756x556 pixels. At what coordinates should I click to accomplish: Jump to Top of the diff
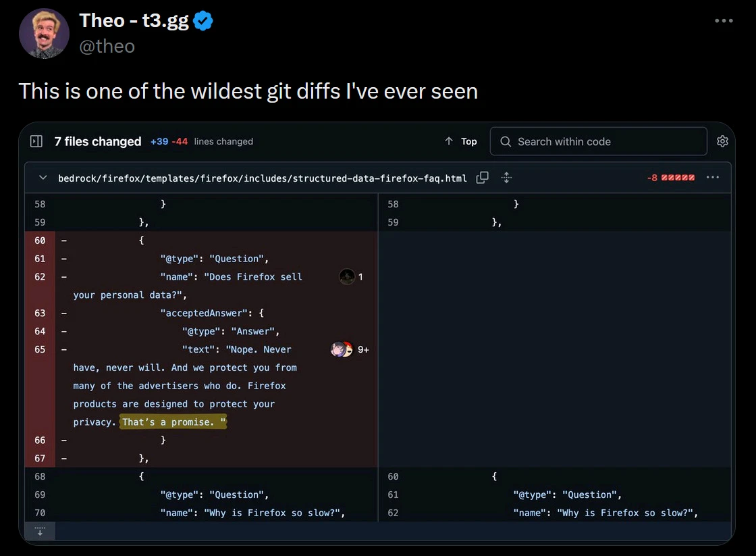461,141
